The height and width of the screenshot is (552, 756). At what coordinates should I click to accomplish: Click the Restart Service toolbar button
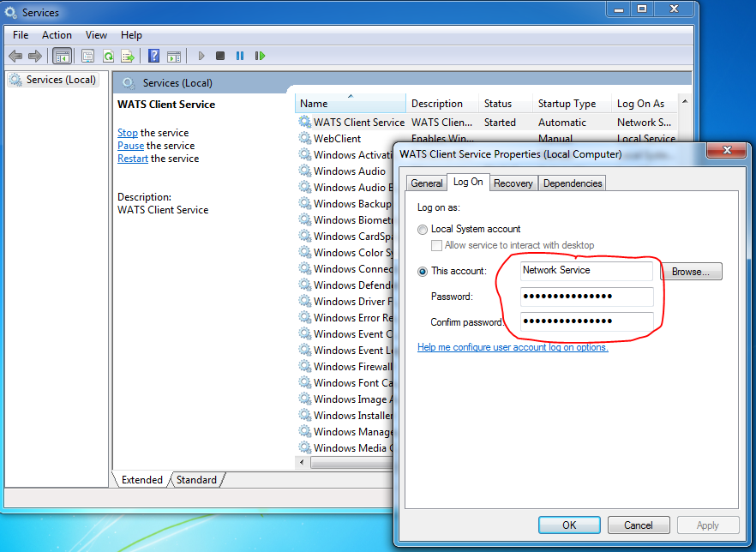point(260,57)
